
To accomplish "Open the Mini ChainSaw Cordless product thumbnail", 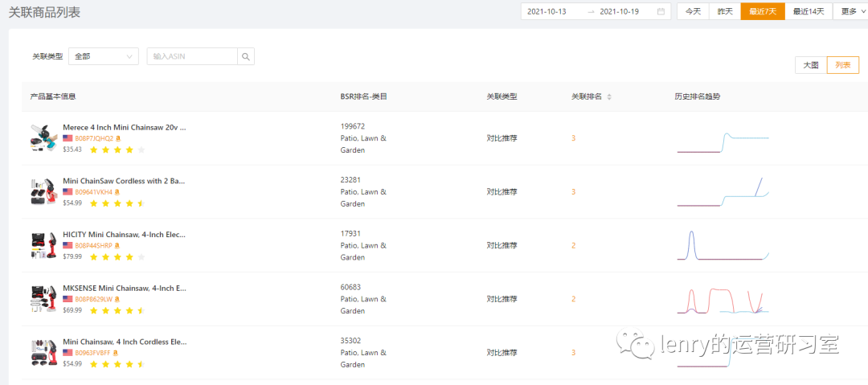I will (x=43, y=191).
